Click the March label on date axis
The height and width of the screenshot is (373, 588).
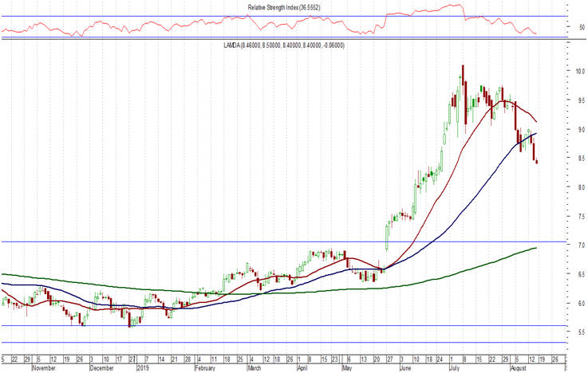[x=255, y=369]
